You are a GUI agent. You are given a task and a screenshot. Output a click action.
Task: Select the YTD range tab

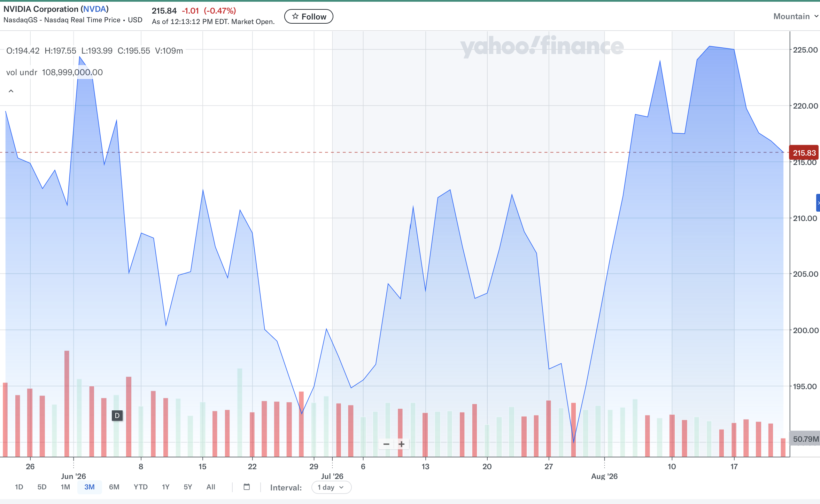click(x=141, y=487)
